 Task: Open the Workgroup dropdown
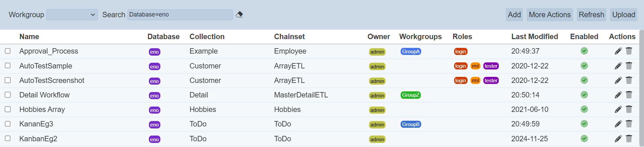(72, 15)
